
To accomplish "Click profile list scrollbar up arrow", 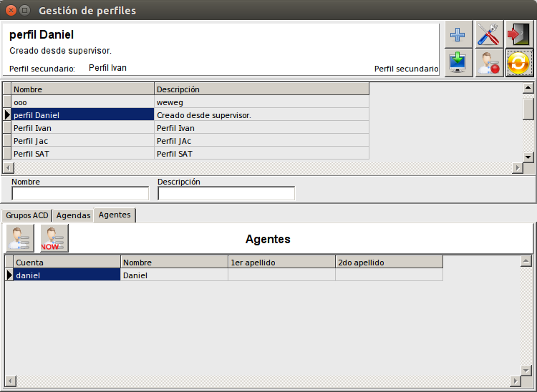I will (528, 89).
